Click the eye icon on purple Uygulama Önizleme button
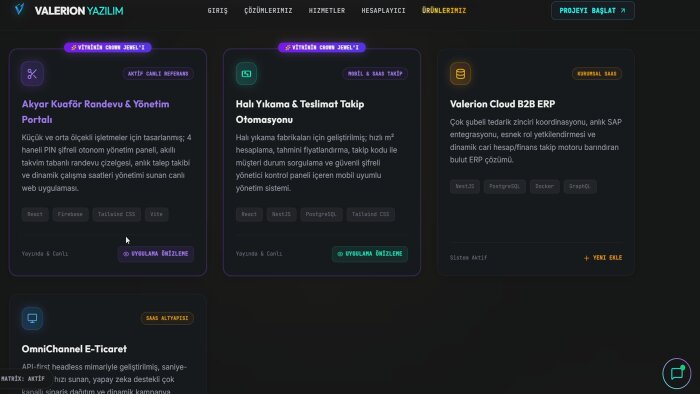The height and width of the screenshot is (394, 700). click(126, 254)
